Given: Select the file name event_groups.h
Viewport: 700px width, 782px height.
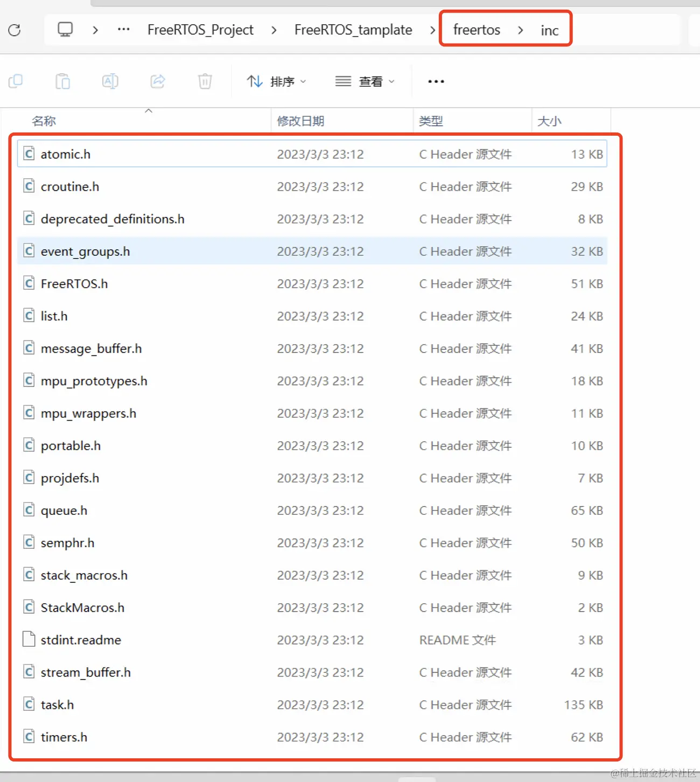Looking at the screenshot, I should pos(85,252).
